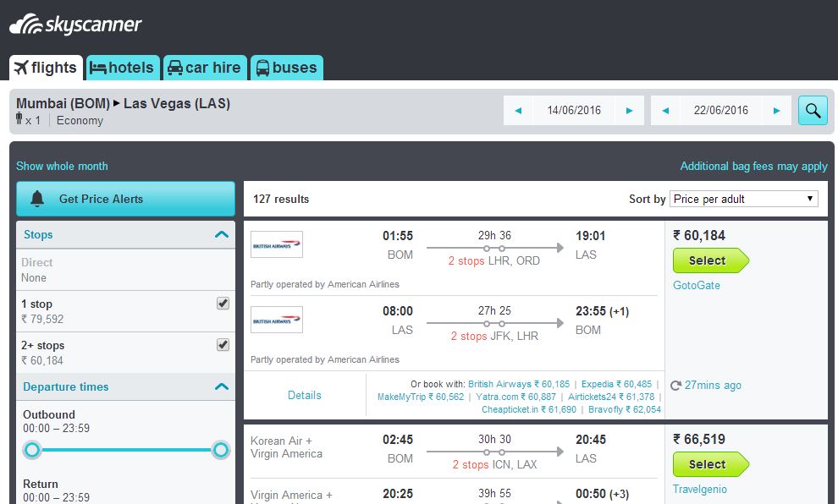The image size is (838, 504).
Task: Click the passenger icon next to x 1
Action: [19, 118]
